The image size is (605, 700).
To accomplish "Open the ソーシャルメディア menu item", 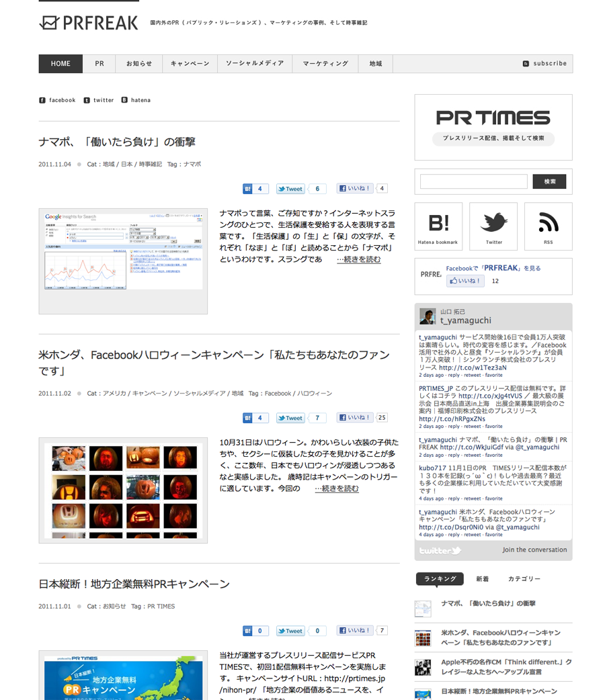I will click(255, 64).
